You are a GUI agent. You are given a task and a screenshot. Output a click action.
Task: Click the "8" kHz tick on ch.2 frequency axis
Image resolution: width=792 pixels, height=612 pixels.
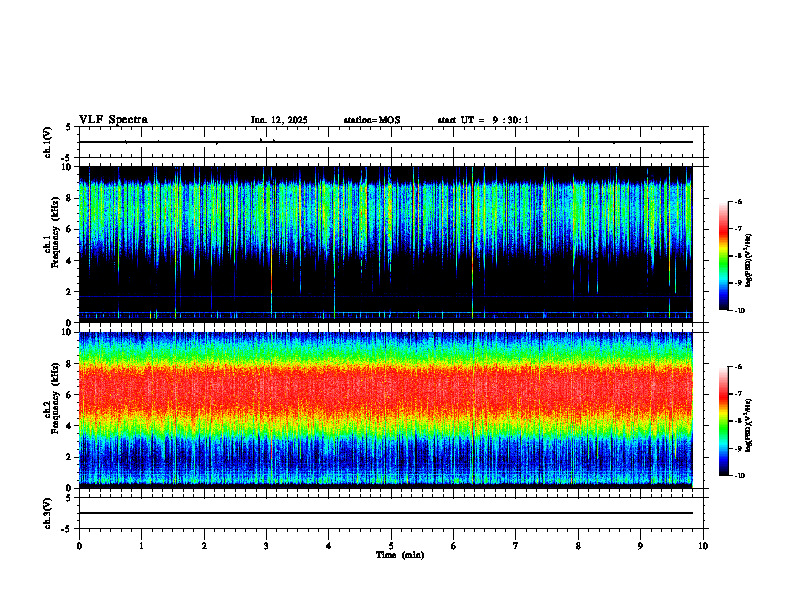point(70,364)
